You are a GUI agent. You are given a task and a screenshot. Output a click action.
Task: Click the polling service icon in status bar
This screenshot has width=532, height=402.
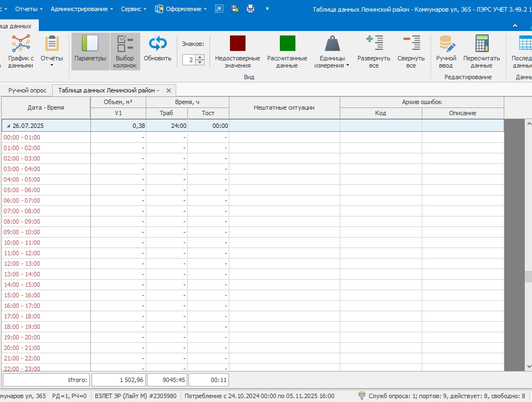[x=362, y=396]
